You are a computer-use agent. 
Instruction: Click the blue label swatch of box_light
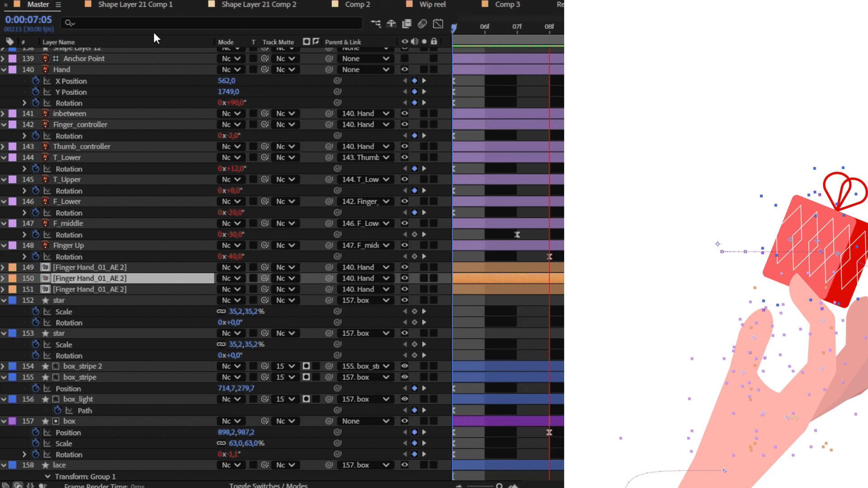tap(13, 399)
